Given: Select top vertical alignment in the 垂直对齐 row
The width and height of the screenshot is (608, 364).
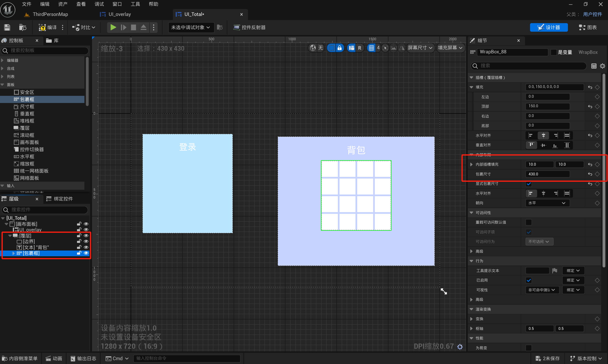Looking at the screenshot, I should click(531, 145).
